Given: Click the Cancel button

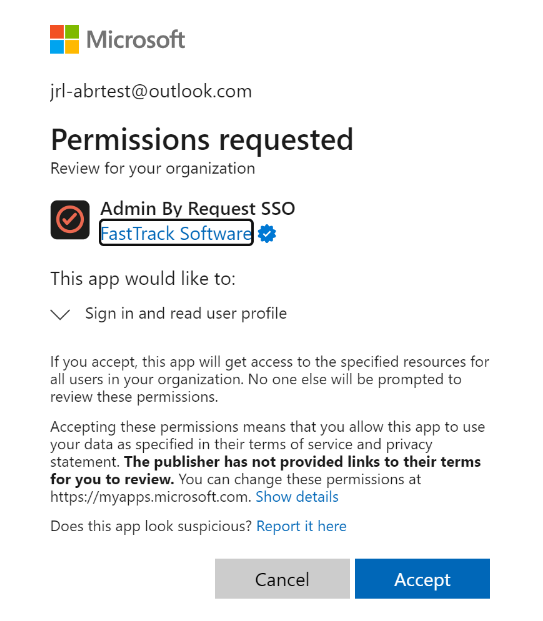Looking at the screenshot, I should click(x=282, y=579).
